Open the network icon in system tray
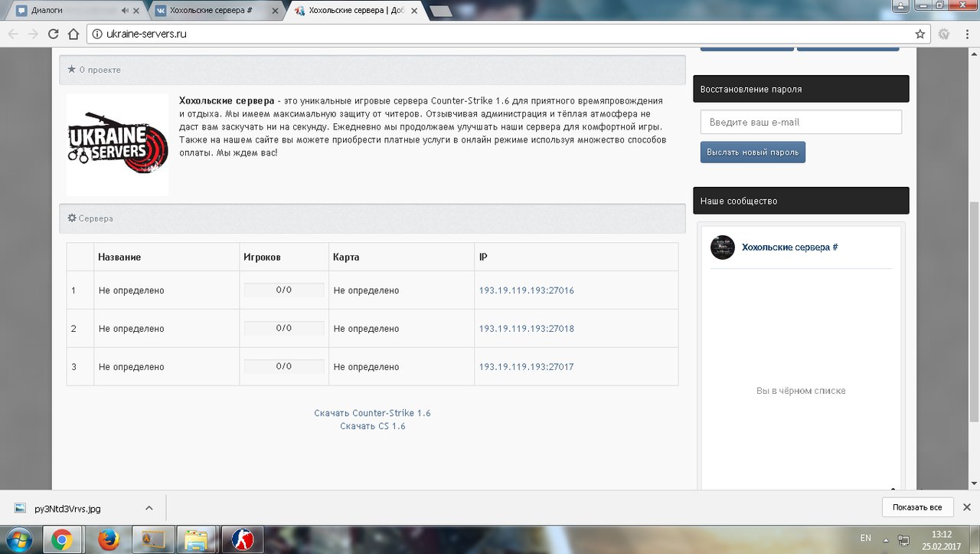Viewport: 980px width, 554px height. click(904, 539)
